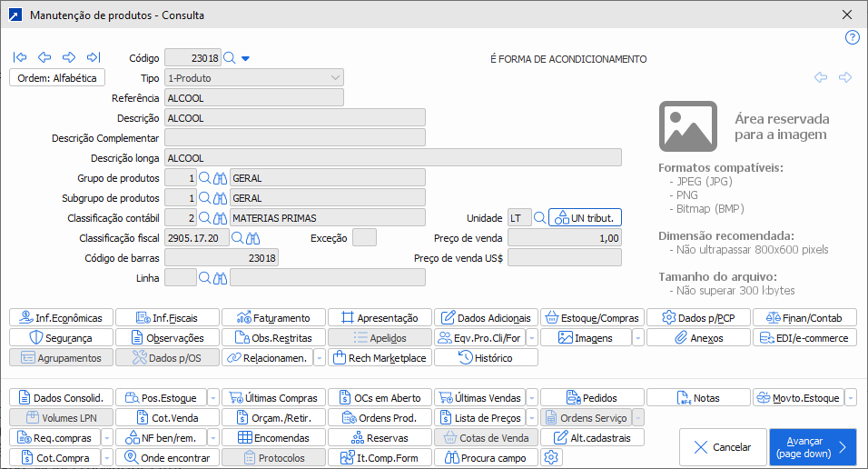Go to the next product record

click(x=68, y=57)
